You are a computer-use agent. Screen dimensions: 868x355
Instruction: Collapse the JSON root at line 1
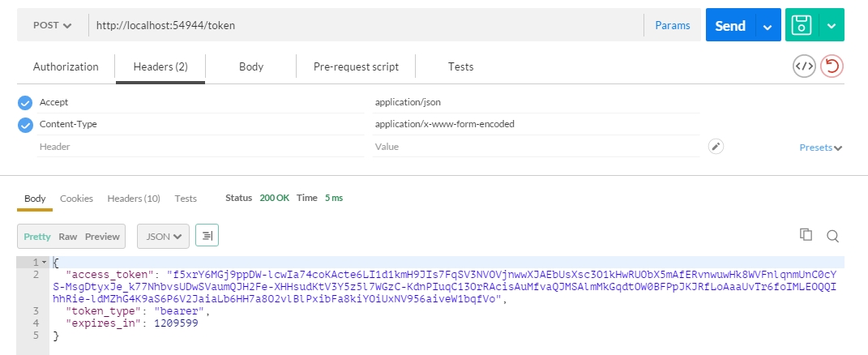pos(45,262)
